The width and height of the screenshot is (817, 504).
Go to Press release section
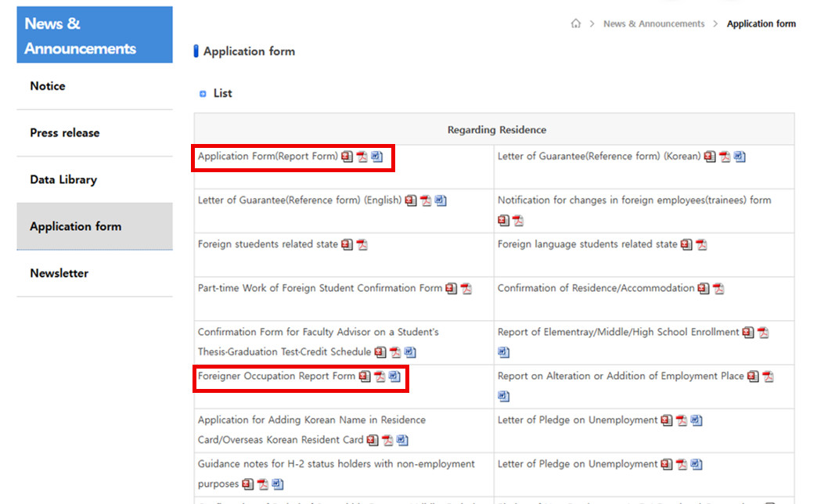pos(65,133)
